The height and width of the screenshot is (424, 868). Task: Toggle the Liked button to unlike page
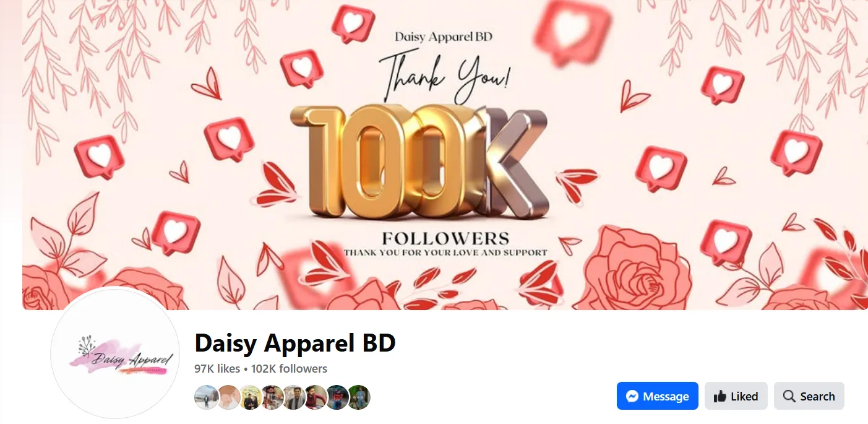coord(736,396)
